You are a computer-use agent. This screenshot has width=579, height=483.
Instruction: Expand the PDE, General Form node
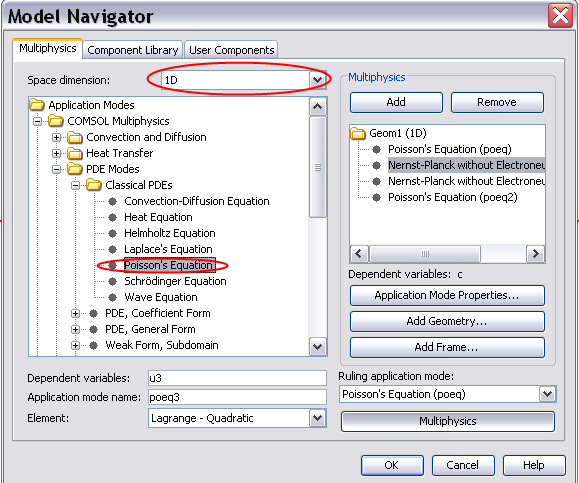click(x=75, y=329)
